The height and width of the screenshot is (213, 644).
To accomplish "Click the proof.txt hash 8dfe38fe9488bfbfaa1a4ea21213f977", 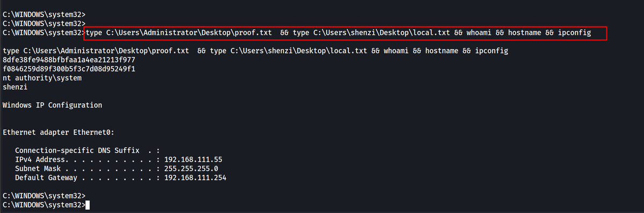I will 69,60.
